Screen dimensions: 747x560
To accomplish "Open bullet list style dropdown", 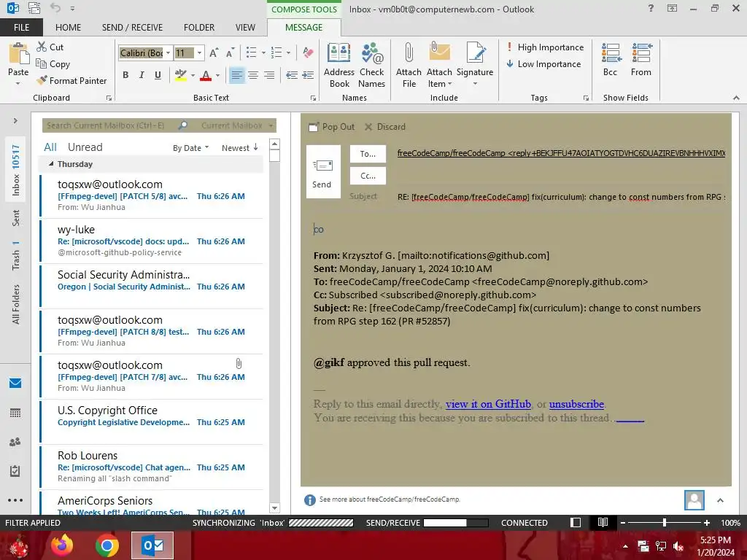I will pyautogui.click(x=263, y=52).
